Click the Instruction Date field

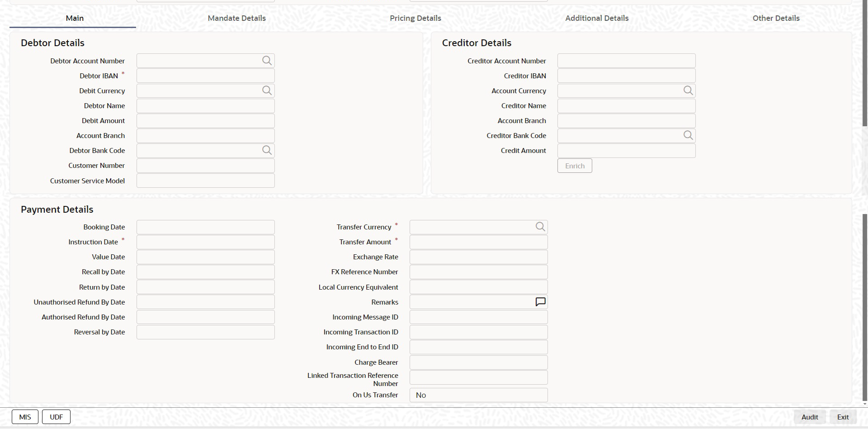[206, 242]
